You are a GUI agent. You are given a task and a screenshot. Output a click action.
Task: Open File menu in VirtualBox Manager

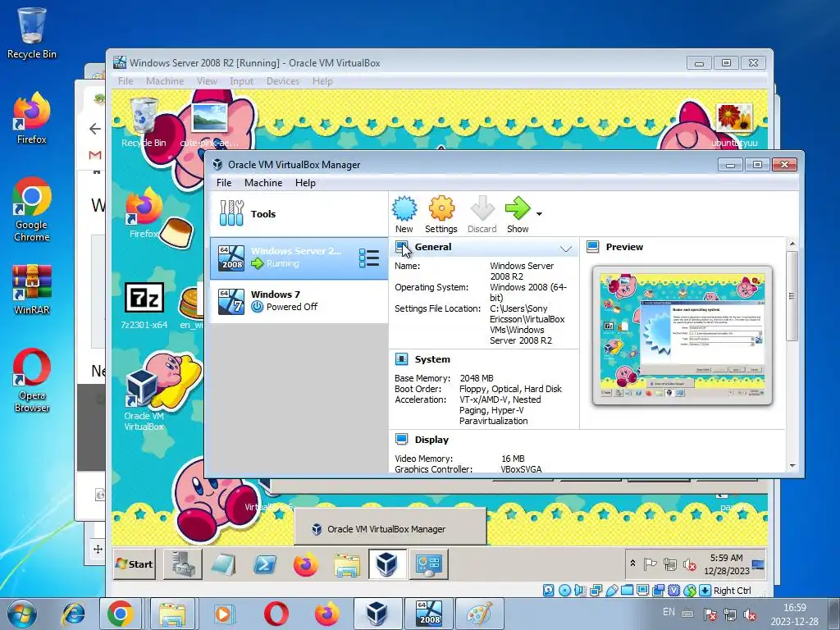point(224,183)
